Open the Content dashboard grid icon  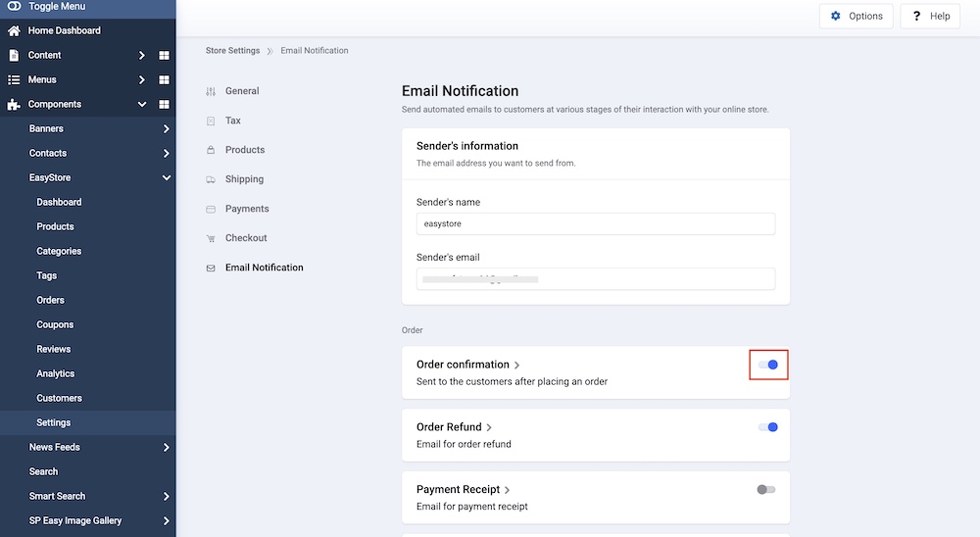click(165, 55)
